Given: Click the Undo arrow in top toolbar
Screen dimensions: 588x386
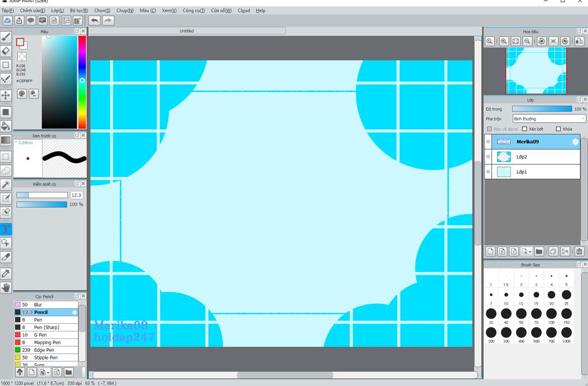Looking at the screenshot, I should tap(95, 21).
